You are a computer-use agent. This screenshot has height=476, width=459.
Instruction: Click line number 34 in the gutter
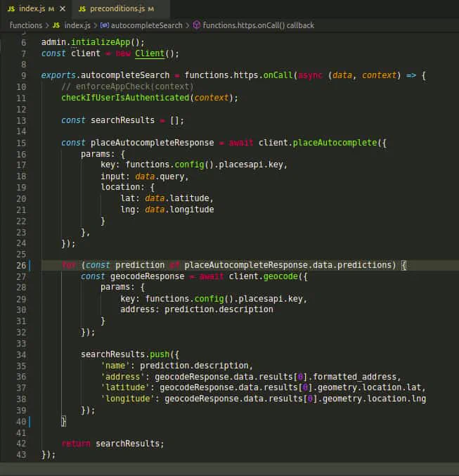coord(21,354)
